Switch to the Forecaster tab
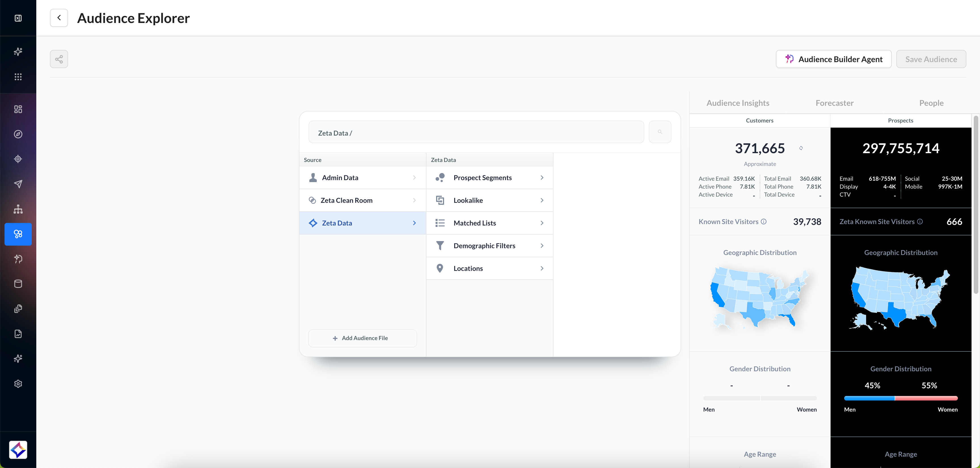Screen dimensions: 980x468 click(x=834, y=103)
